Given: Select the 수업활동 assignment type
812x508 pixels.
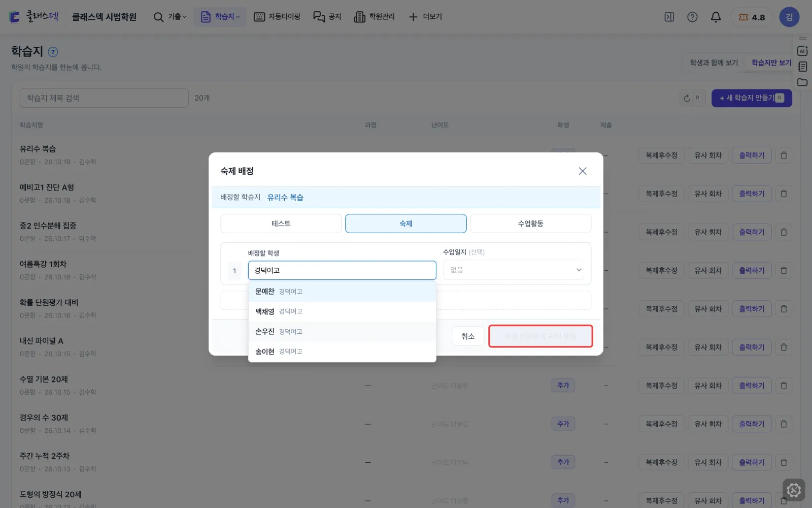Looking at the screenshot, I should (x=530, y=224).
